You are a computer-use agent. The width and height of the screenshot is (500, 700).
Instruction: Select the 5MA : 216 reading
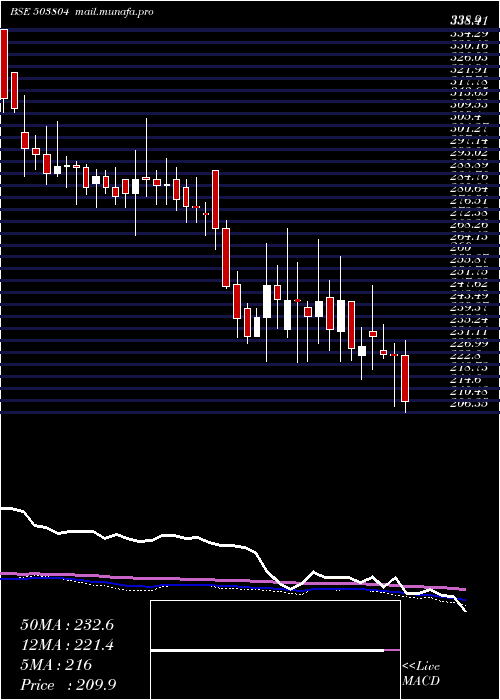point(56,665)
